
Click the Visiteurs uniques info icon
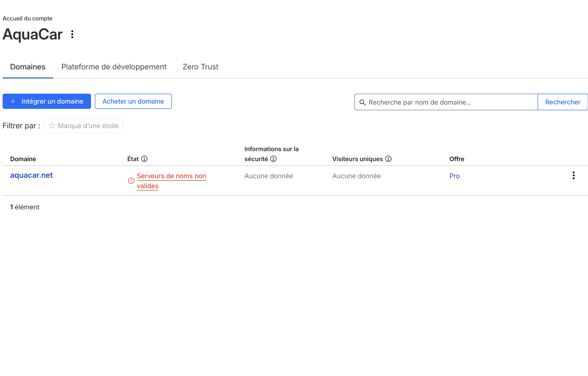[388, 159]
